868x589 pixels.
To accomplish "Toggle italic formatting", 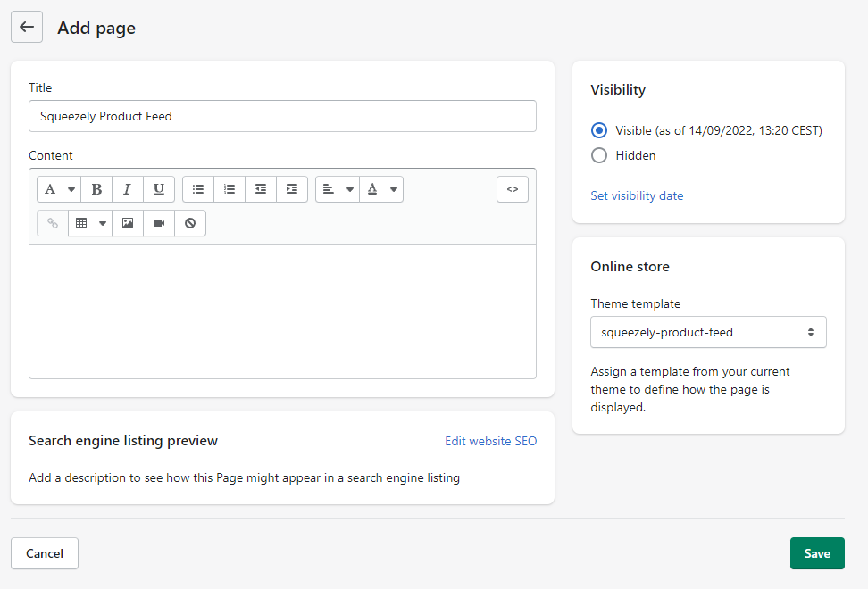I will point(128,189).
